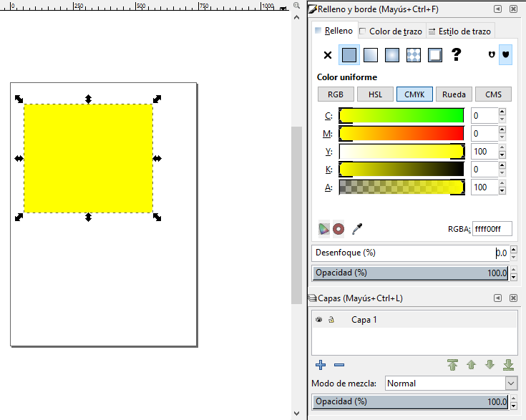Click the top-left rotate/scale handle of rectangle

[x=19, y=99]
